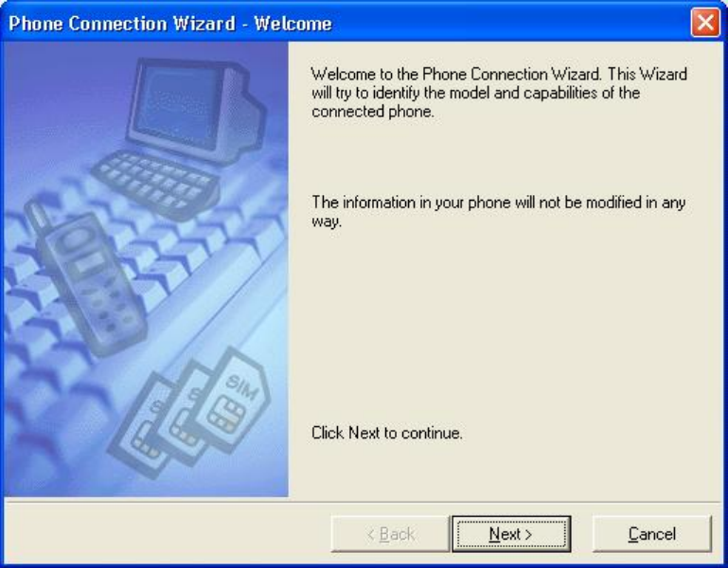Click the front SIM card labeled SIM
Viewport: 728px width, 568px height.
[232, 401]
